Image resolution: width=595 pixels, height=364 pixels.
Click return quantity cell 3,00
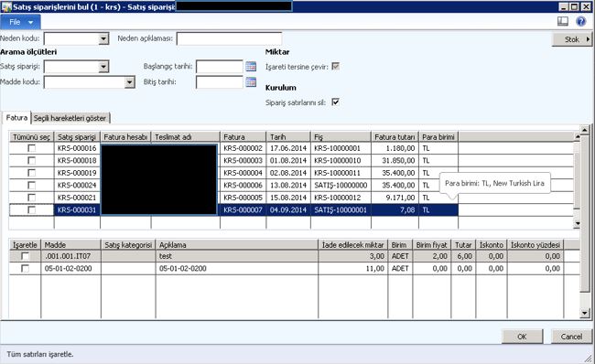pos(353,256)
